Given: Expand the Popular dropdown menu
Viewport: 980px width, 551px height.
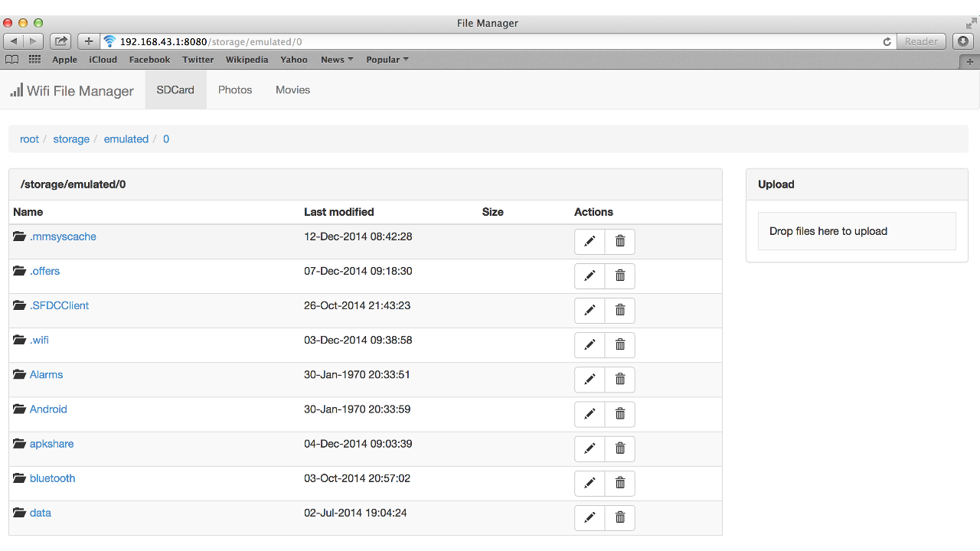Looking at the screenshot, I should (x=387, y=59).
